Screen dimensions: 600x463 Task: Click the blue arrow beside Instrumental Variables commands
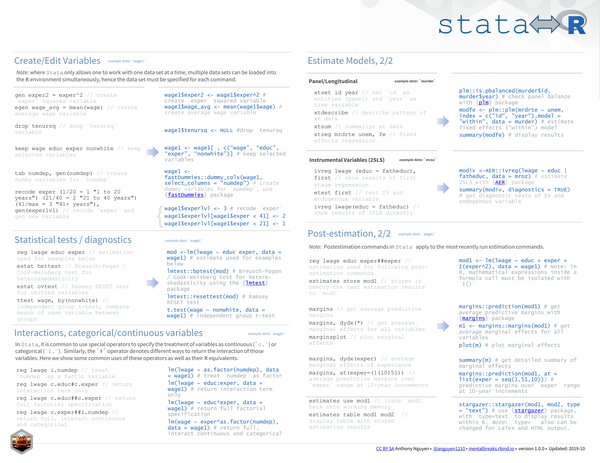443,188
